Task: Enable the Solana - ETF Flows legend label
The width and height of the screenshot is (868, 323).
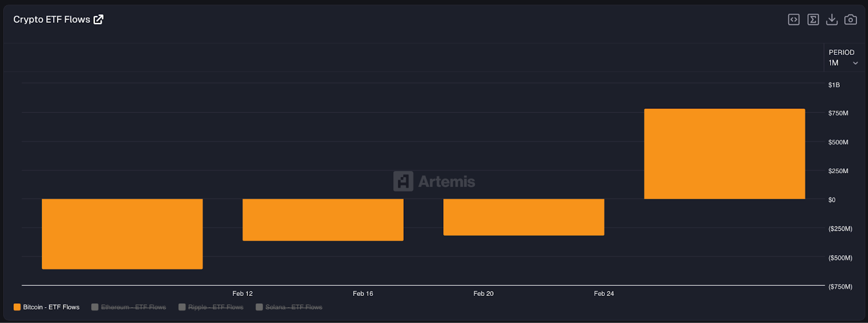Action: pyautogui.click(x=293, y=307)
